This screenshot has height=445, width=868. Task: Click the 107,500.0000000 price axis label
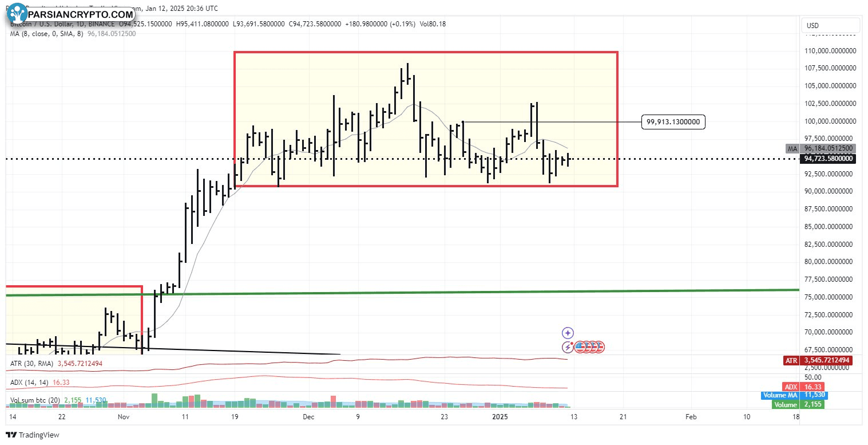[x=830, y=68]
